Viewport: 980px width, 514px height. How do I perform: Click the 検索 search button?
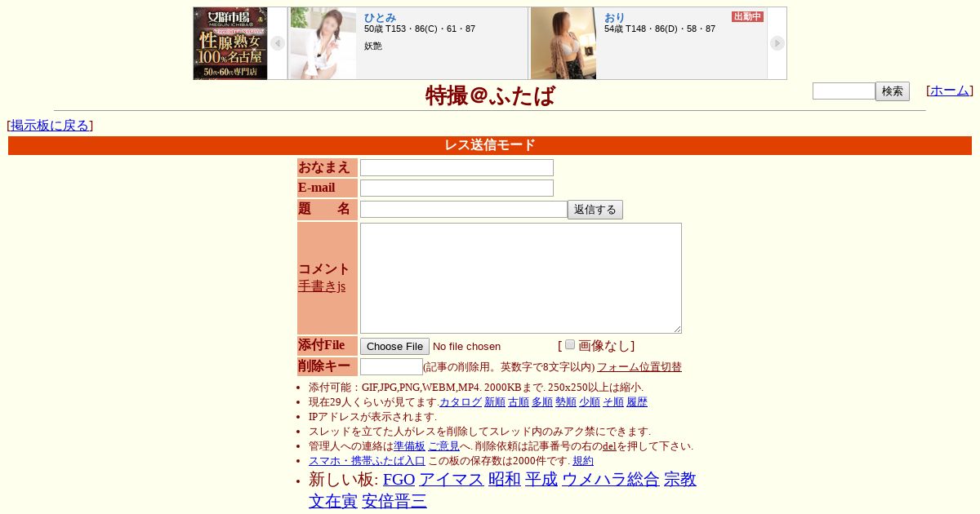coord(893,91)
